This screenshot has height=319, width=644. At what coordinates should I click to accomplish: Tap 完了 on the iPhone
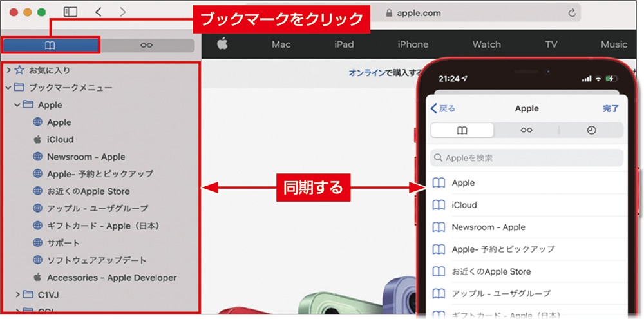tap(611, 108)
